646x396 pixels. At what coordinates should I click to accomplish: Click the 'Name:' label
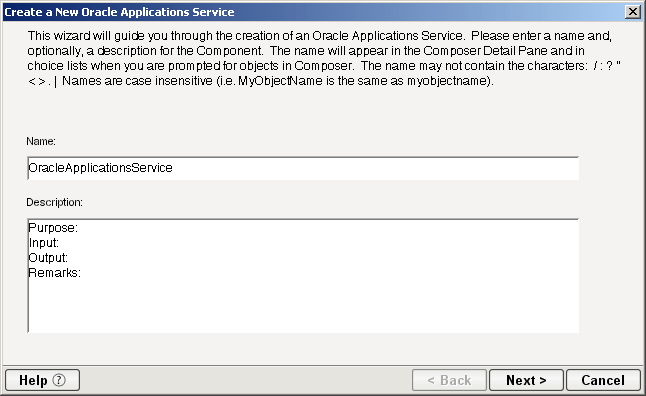41,141
